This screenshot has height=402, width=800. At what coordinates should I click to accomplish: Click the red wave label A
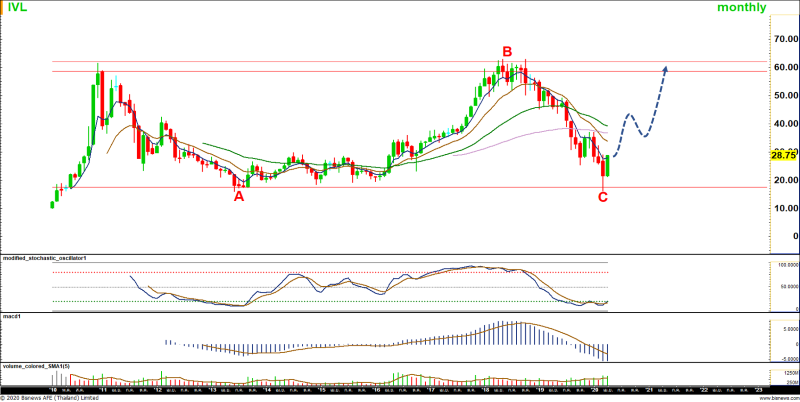pos(239,197)
